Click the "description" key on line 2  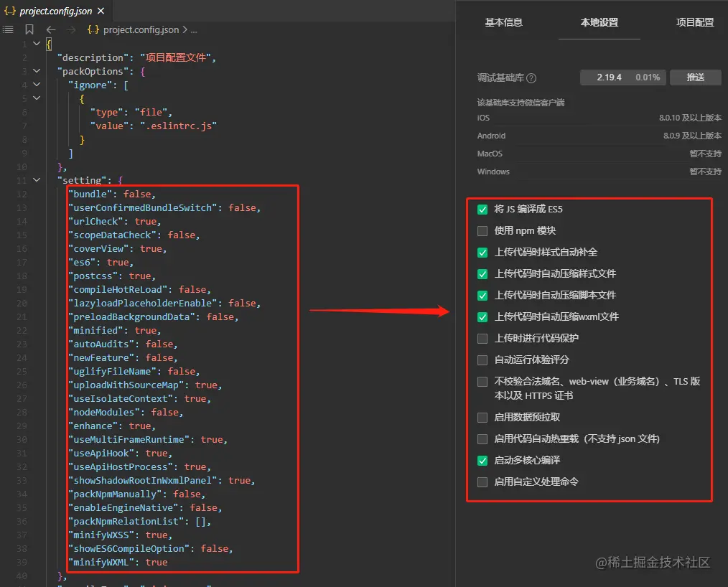pos(93,57)
